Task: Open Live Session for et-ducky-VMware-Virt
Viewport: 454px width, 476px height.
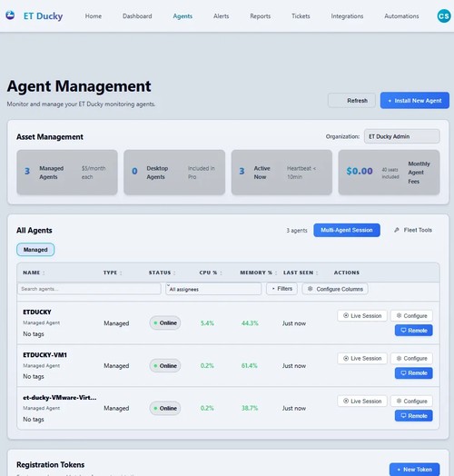Action: pos(362,401)
